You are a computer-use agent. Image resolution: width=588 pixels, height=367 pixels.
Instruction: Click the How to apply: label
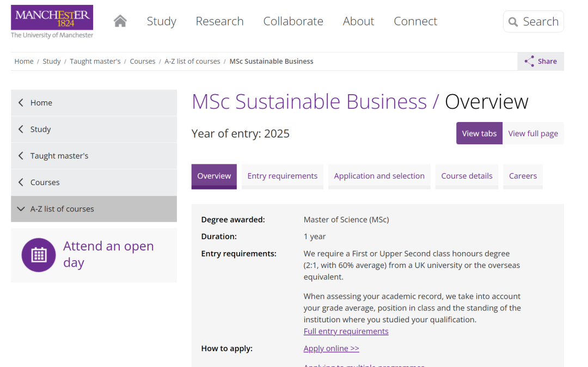point(227,348)
